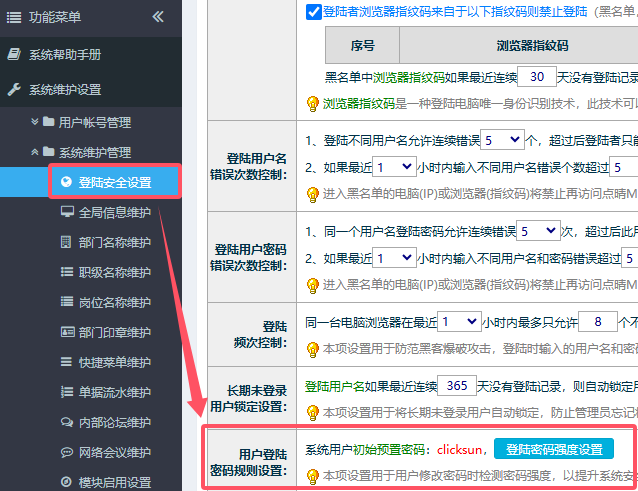The height and width of the screenshot is (491, 638).
Task: Click numbered-list icon of 单据流水维护
Action: point(67,392)
